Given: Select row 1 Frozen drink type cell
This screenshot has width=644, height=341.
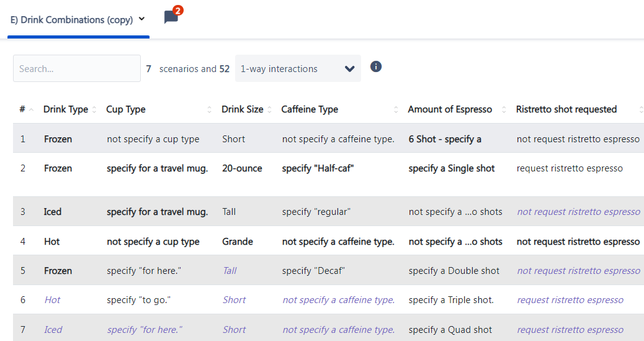Looking at the screenshot, I should (x=58, y=139).
